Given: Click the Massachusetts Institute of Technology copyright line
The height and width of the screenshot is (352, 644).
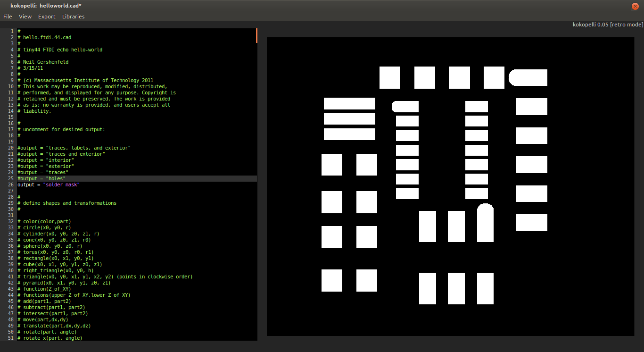Looking at the screenshot, I should [85, 80].
